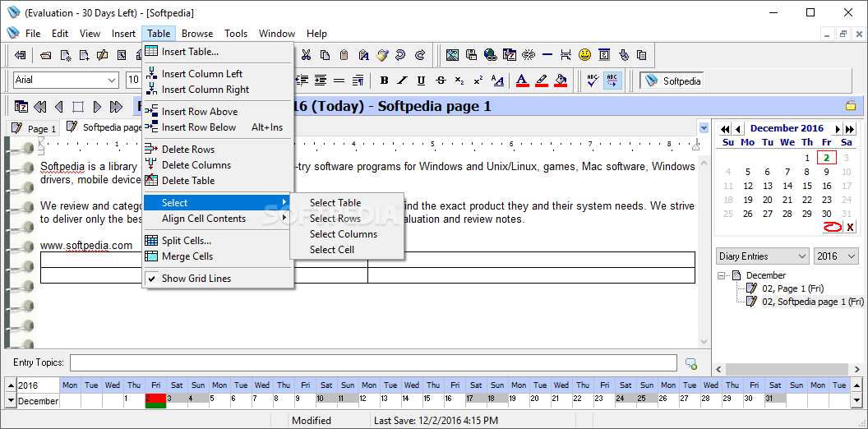Image resolution: width=868 pixels, height=429 pixels.
Task: Go to the next month in the calendar
Action: 838,129
